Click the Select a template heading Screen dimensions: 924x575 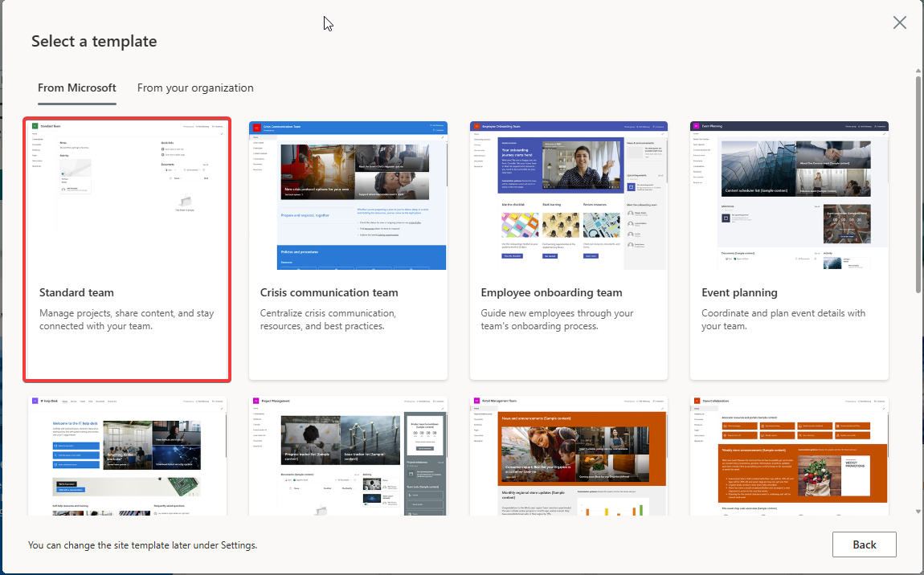point(94,41)
